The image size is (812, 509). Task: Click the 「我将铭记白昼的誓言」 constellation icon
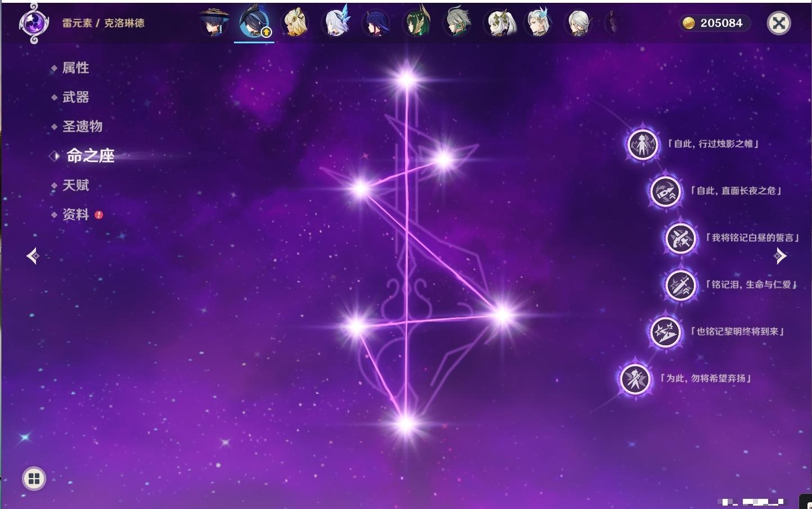tap(680, 238)
